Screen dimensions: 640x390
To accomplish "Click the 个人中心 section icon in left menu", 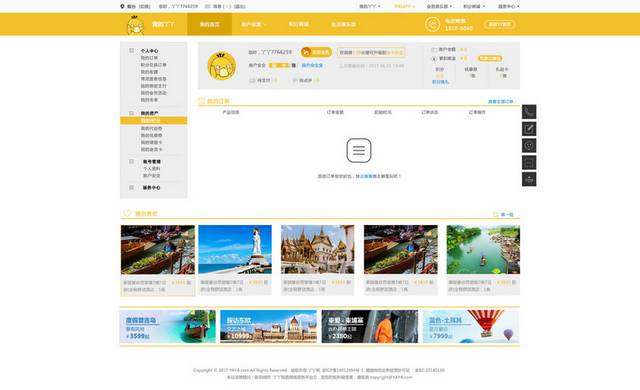I will point(131,51).
